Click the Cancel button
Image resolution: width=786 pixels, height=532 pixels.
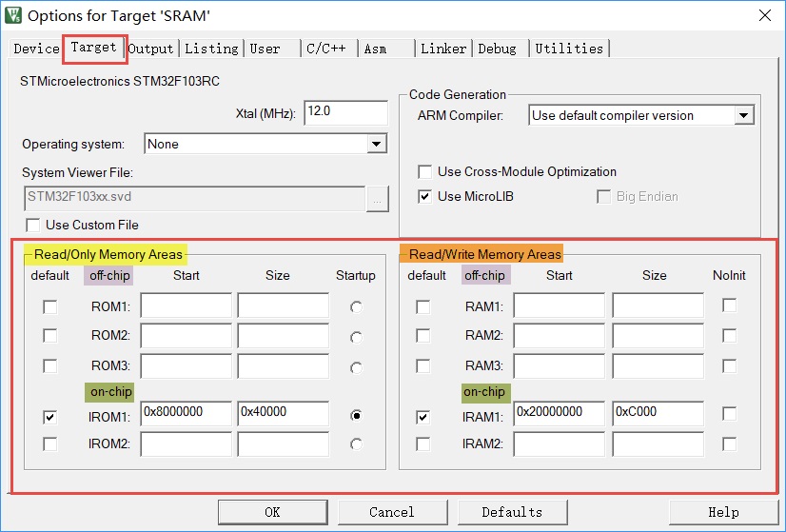[392, 512]
